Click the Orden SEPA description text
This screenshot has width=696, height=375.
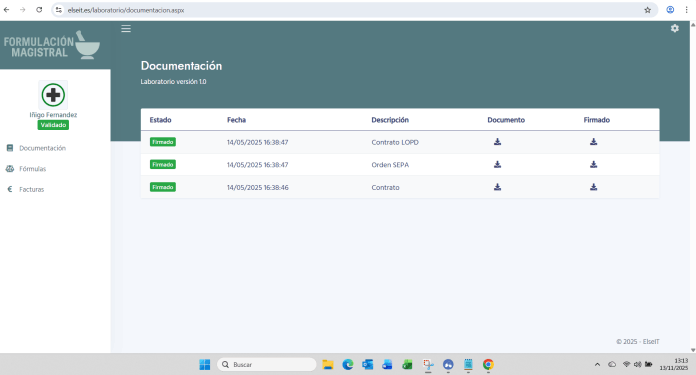390,165
